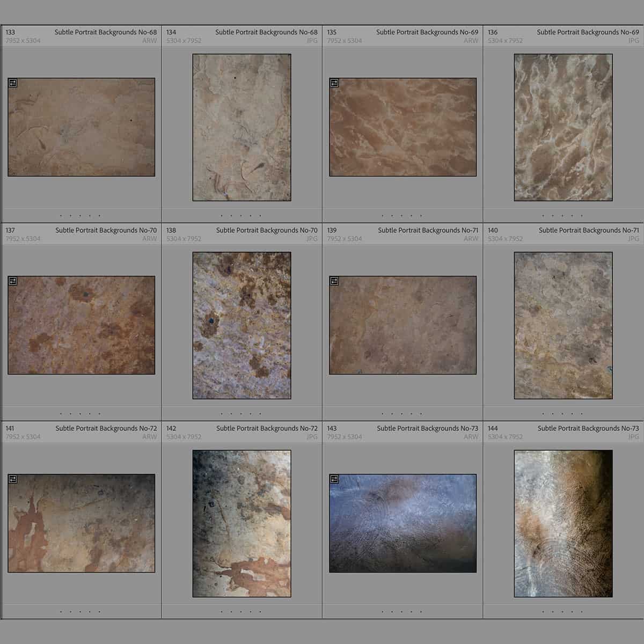This screenshot has width=644, height=644.
Task: Set star rating under thumbnail 141
Action: tap(80, 611)
